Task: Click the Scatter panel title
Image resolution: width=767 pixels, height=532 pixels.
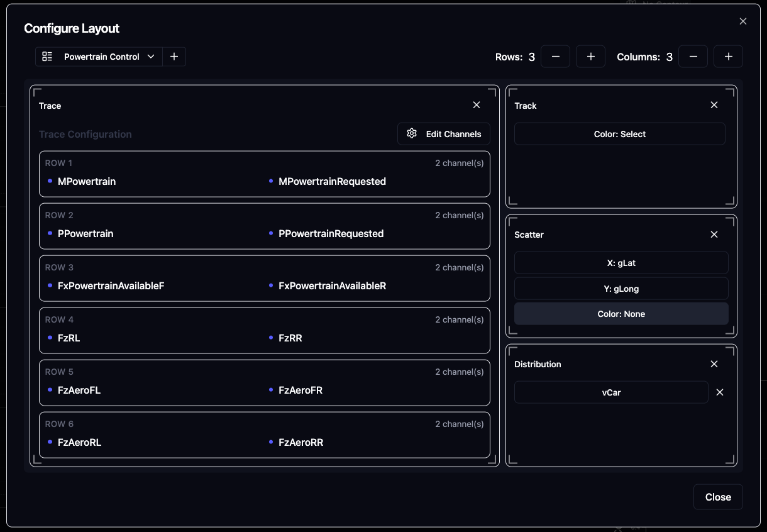Action: [529, 235]
